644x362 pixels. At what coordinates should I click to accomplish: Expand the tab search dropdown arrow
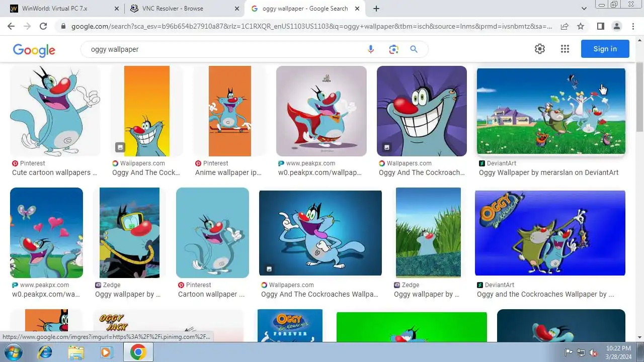[584, 9]
